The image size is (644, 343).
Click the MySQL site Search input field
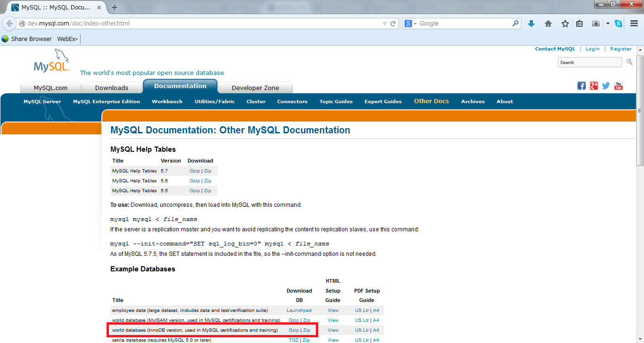click(x=590, y=62)
